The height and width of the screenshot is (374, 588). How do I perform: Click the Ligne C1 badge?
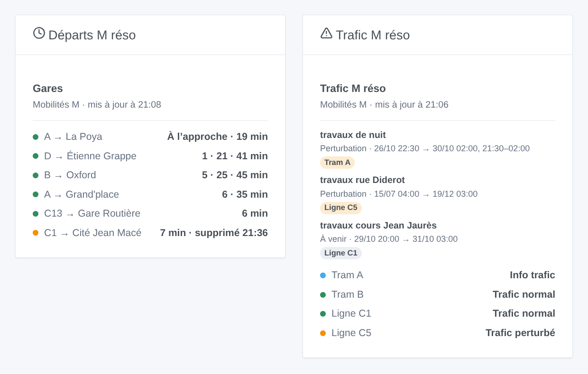pos(341,253)
